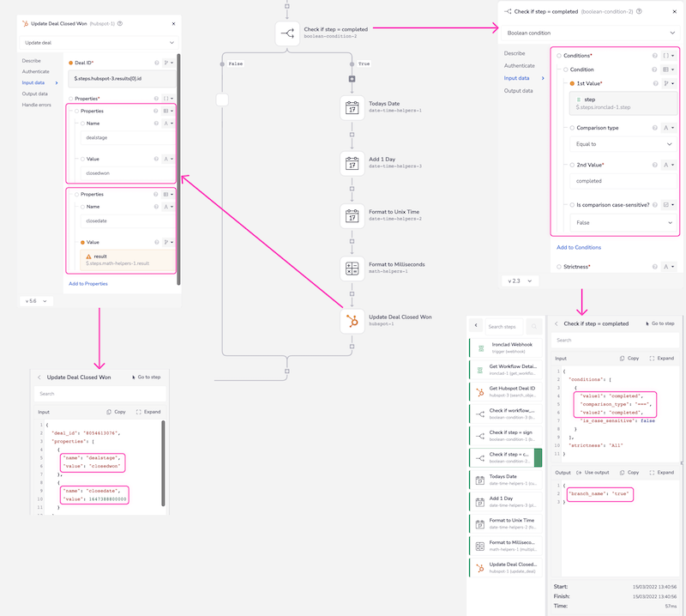
Task: Click the plus icon to add a workflow step
Action: [x=352, y=78]
